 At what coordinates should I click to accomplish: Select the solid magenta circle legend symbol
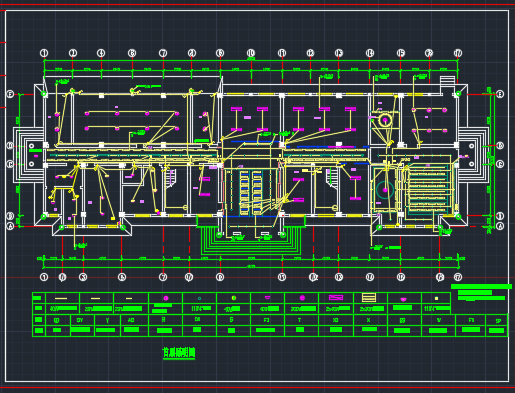point(302,298)
